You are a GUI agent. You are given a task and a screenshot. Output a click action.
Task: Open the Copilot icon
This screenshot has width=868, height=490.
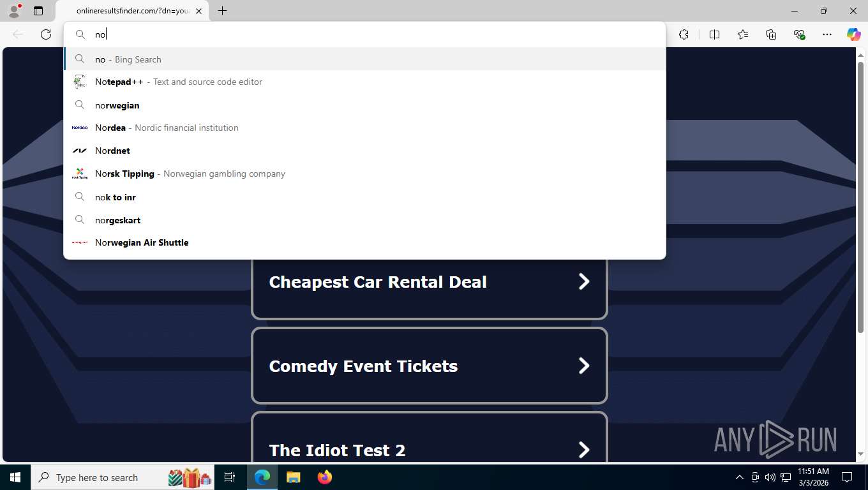[854, 34]
